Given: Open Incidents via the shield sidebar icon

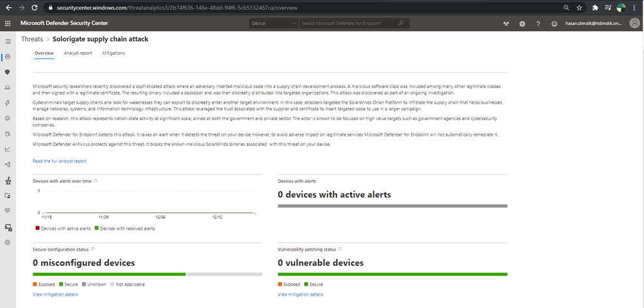Looking at the screenshot, I should coord(7,72).
